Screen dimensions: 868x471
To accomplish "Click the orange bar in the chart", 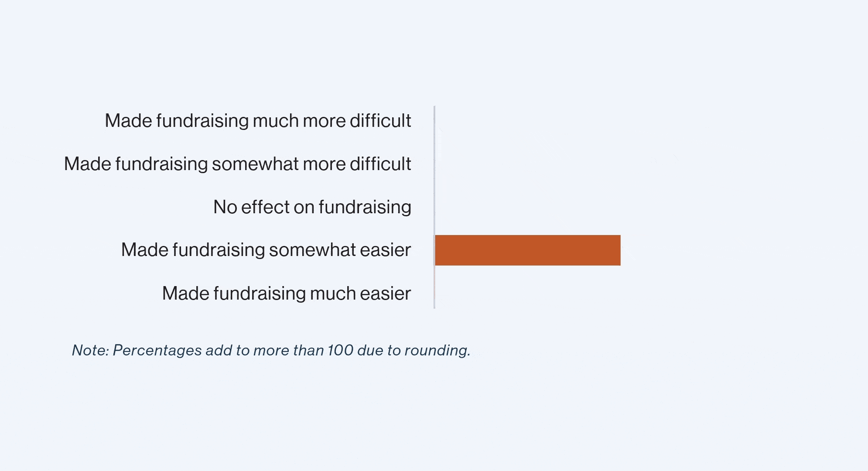I will pyautogui.click(x=527, y=250).
